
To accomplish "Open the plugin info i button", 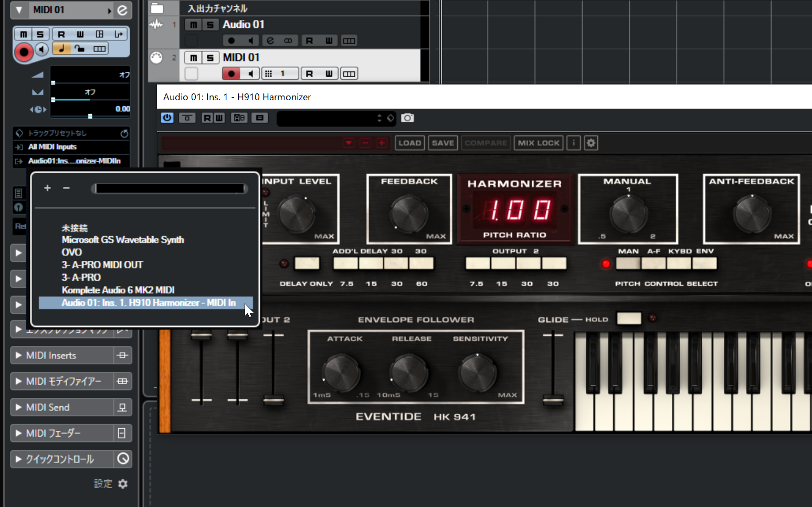I will tap(574, 143).
